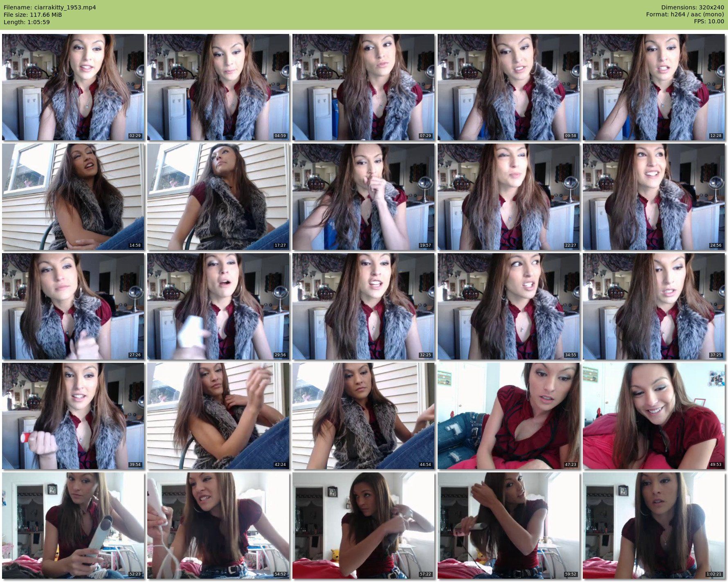
Task: Click the thumbnail timestamped 07:29
Action: [x=363, y=87]
